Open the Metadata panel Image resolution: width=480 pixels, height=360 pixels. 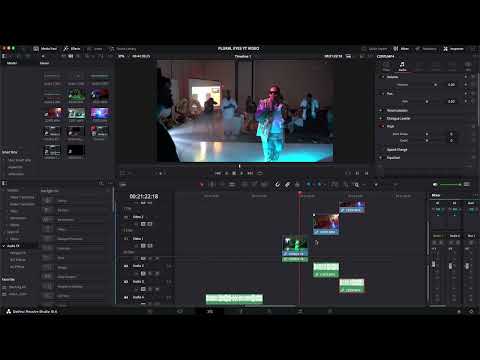(x=426, y=49)
